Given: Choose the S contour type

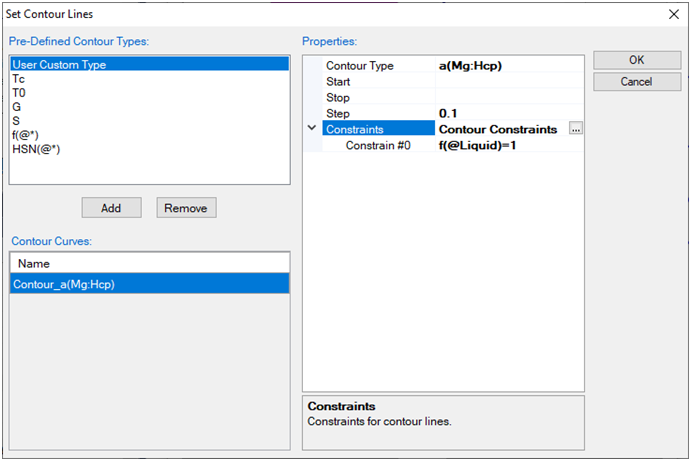Looking at the screenshot, I should pos(17,121).
